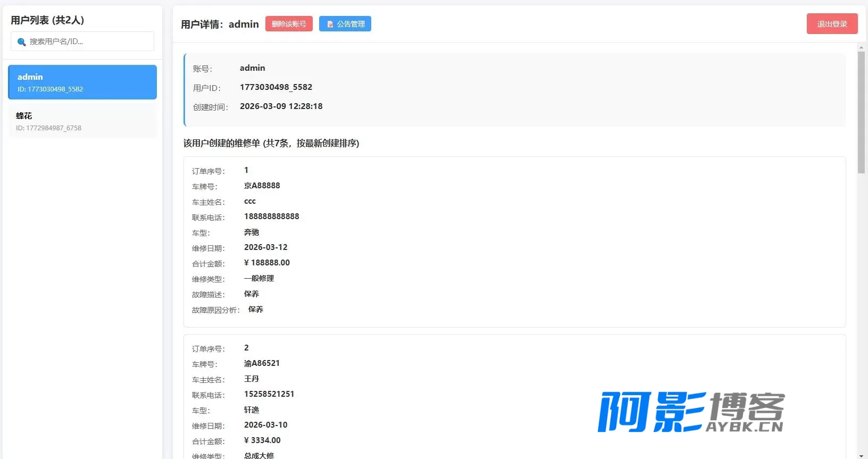
Task: Select the admin user in the list
Action: [x=82, y=82]
